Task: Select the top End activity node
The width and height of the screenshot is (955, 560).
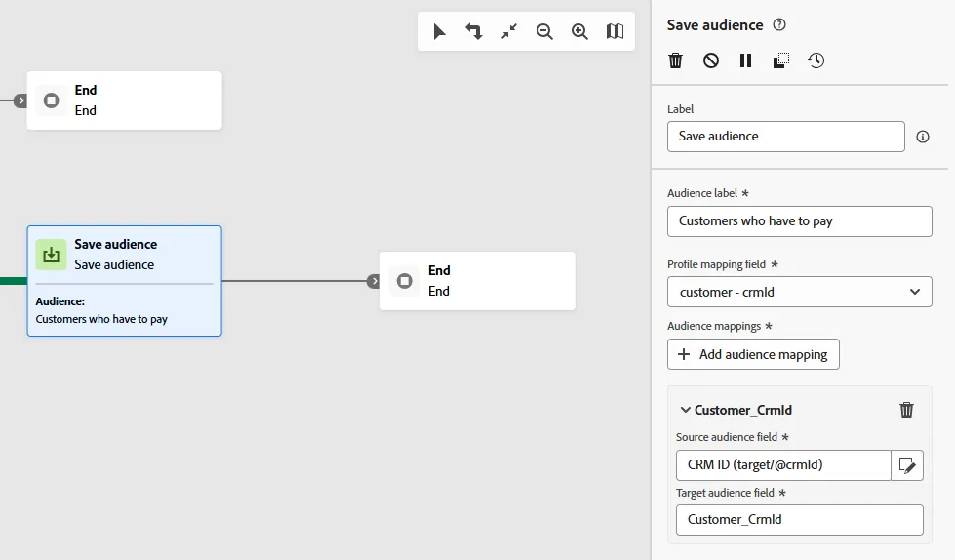Action: click(124, 100)
